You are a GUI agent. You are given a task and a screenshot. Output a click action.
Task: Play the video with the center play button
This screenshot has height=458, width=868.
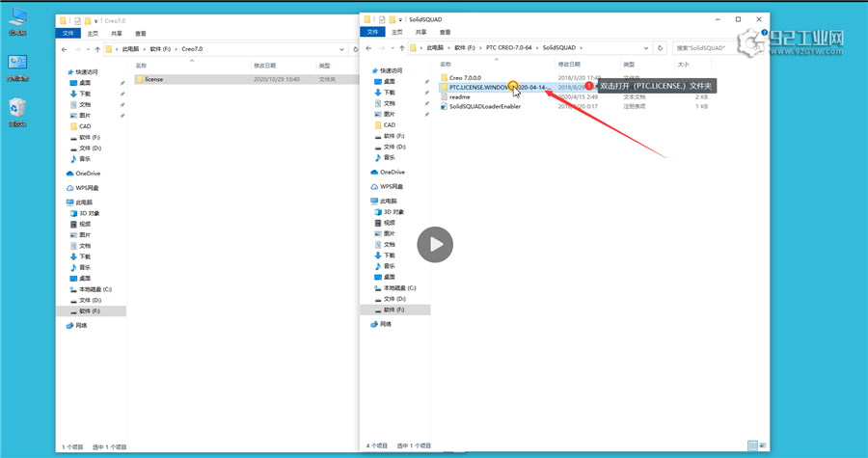[435, 245]
